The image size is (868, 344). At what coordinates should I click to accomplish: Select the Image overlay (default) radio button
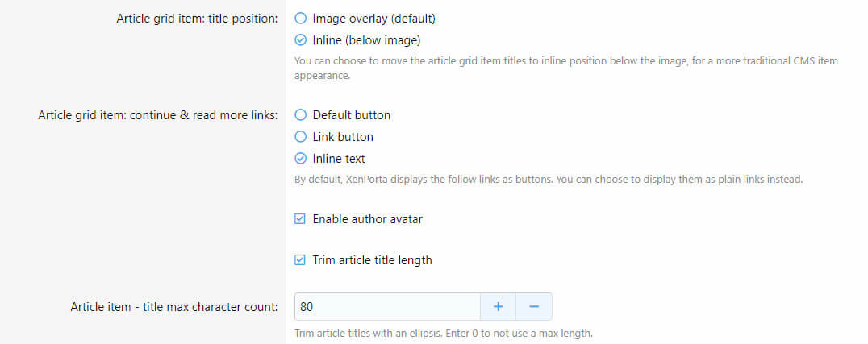(x=301, y=18)
